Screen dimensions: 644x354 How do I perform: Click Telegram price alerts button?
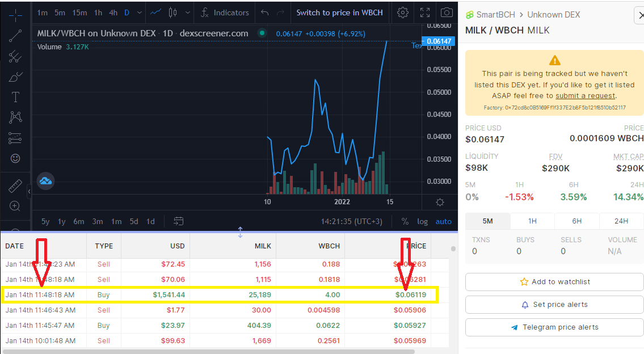coord(554,327)
